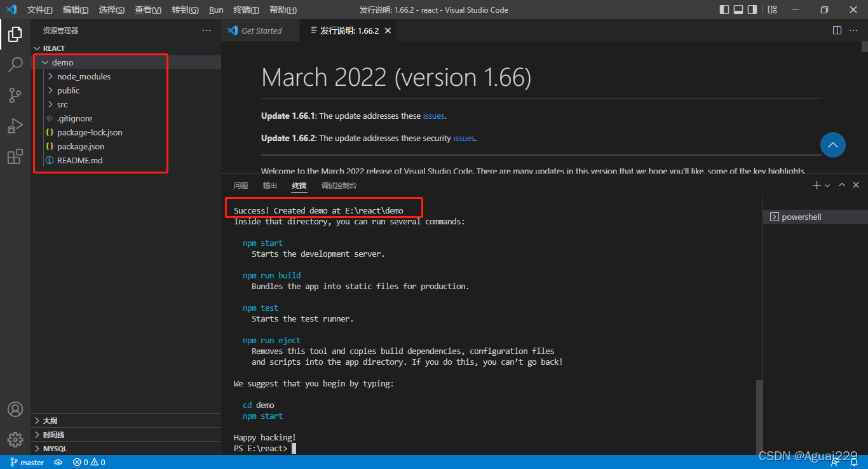The height and width of the screenshot is (469, 868).
Task: Open package-lock.json file
Action: pos(126,132)
